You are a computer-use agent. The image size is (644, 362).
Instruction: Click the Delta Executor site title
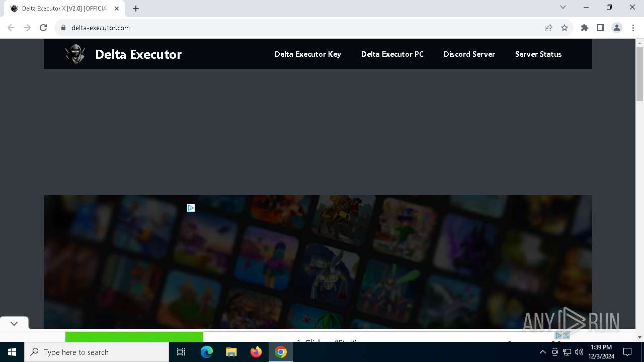pos(138,54)
